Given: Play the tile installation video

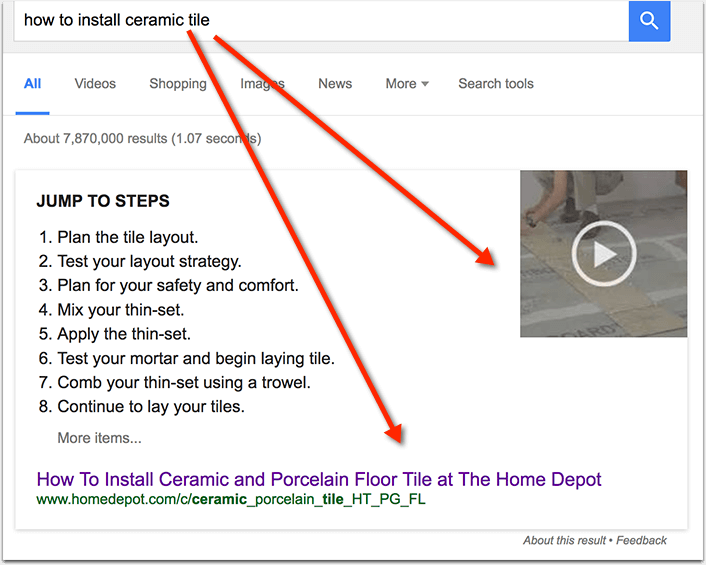Looking at the screenshot, I should click(x=603, y=254).
